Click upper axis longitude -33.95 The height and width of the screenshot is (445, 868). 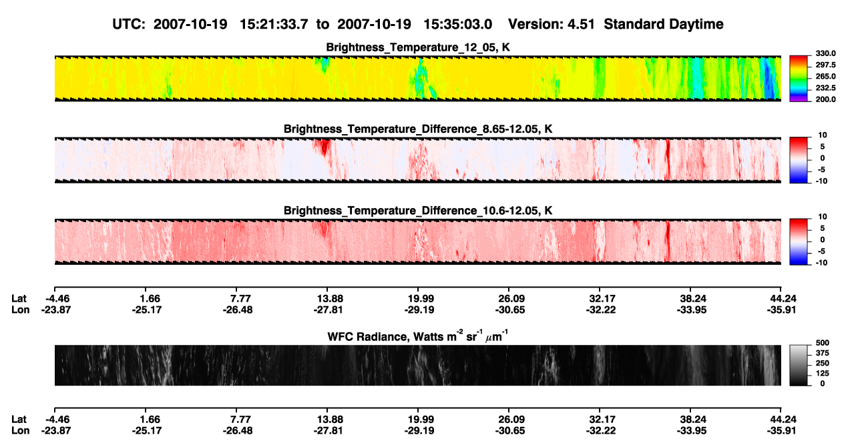point(691,310)
